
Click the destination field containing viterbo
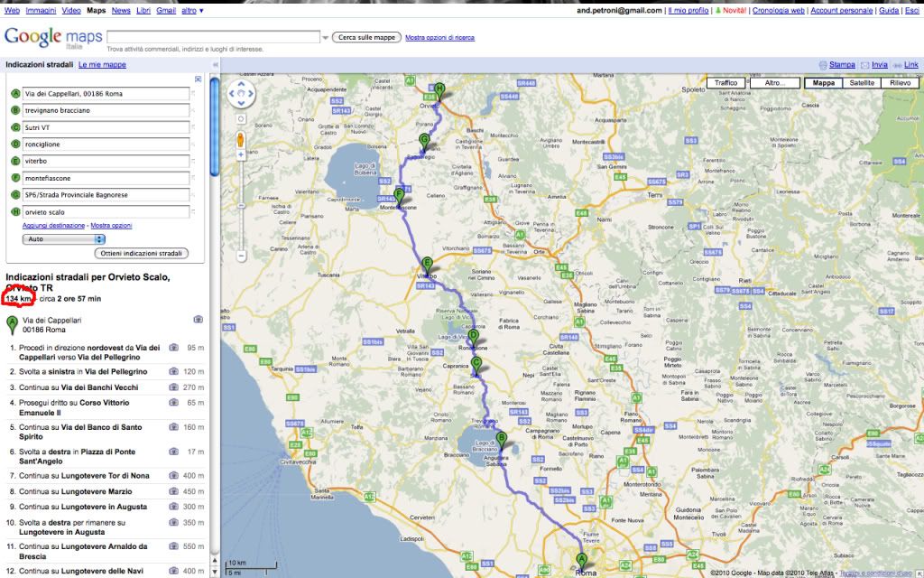coord(99,161)
